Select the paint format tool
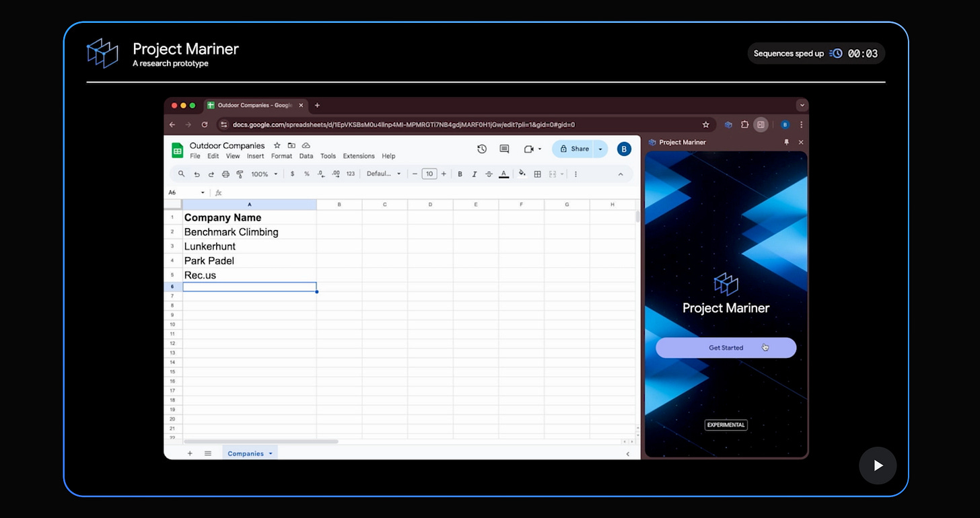 pyautogui.click(x=240, y=174)
